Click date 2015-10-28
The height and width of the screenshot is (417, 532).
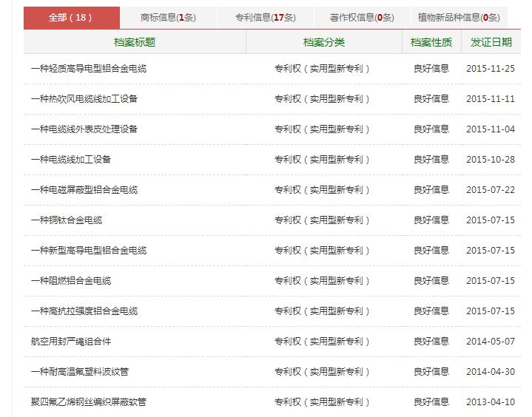(491, 160)
